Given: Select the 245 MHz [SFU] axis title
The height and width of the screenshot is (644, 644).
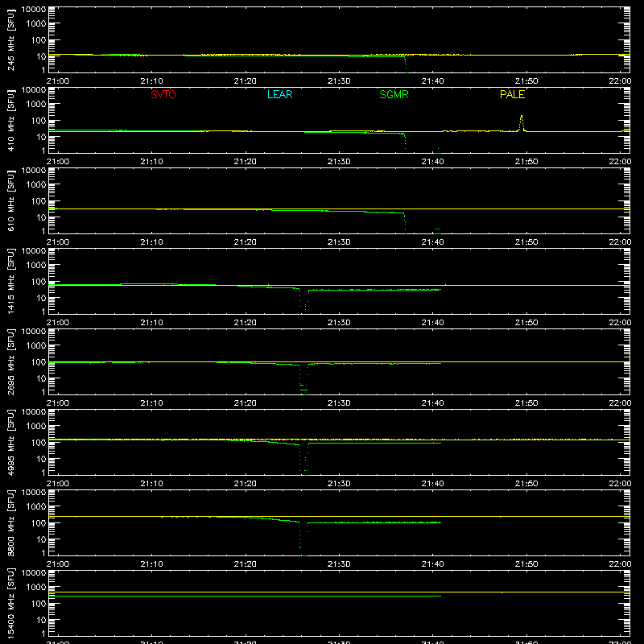Looking at the screenshot, I should [x=10, y=39].
